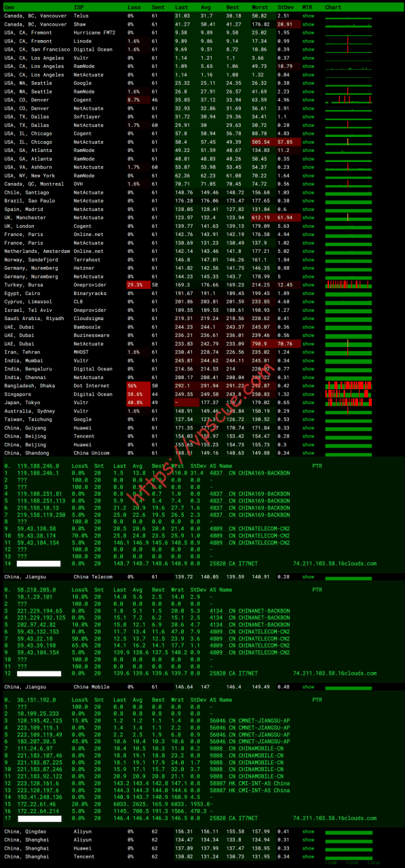
Task: Show MTR for Qingdao Aliyun row
Action: pos(308,831)
